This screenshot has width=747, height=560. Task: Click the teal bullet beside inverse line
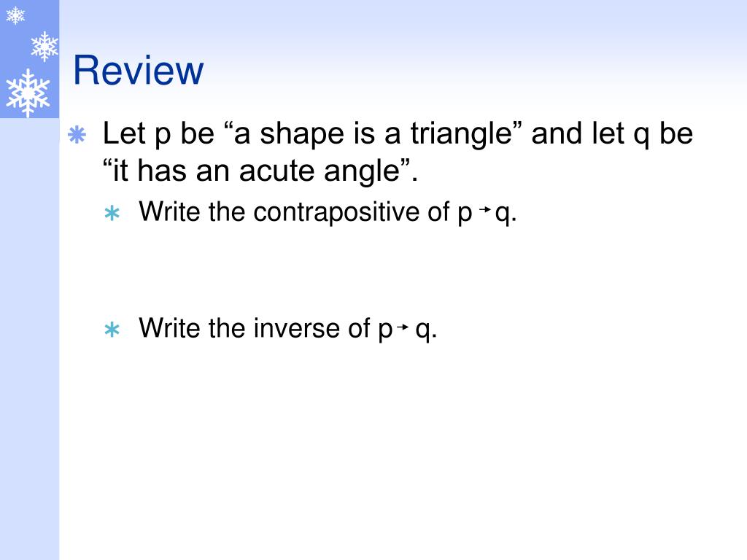(112, 330)
